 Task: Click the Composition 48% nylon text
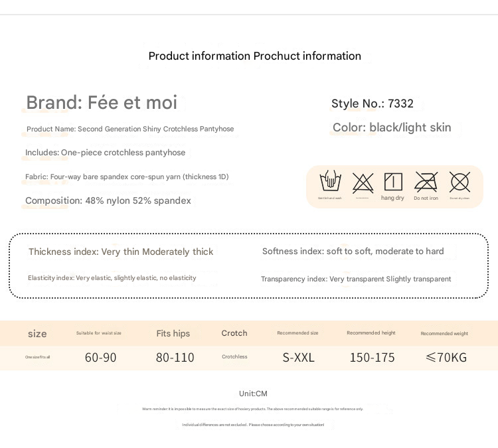coord(108,200)
